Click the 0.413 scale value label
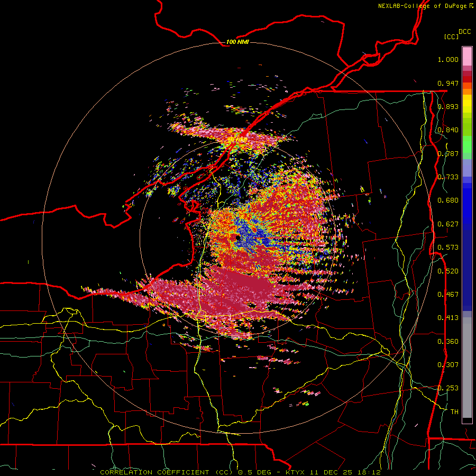This screenshot has width=476, height=476. tap(448, 318)
